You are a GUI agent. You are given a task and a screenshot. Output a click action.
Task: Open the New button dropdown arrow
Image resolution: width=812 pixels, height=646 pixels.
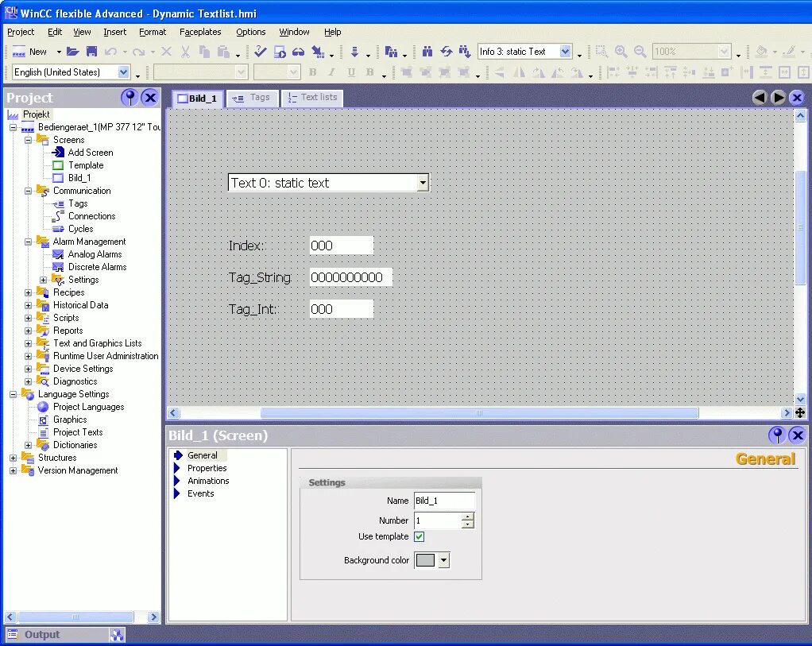(59, 52)
